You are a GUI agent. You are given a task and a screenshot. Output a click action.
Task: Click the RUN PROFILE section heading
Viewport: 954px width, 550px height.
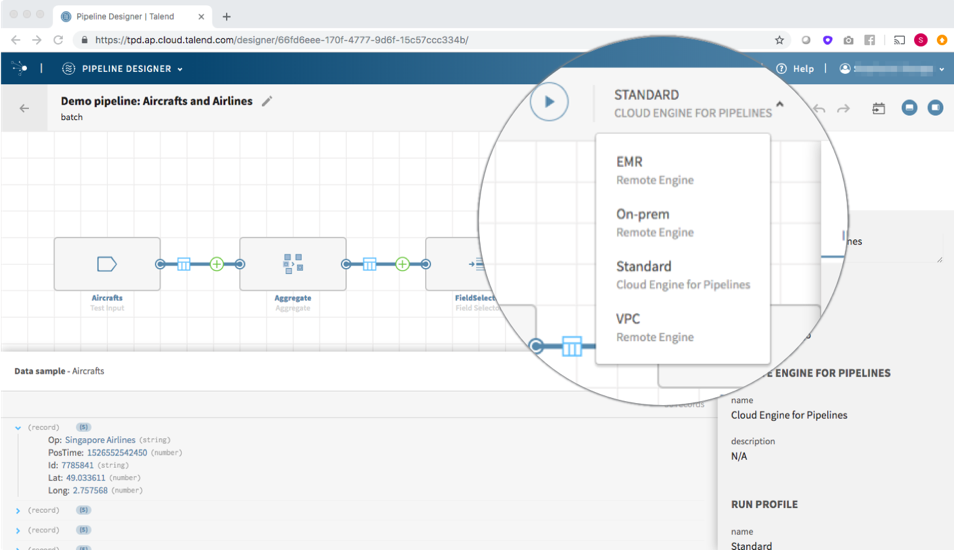click(764, 504)
